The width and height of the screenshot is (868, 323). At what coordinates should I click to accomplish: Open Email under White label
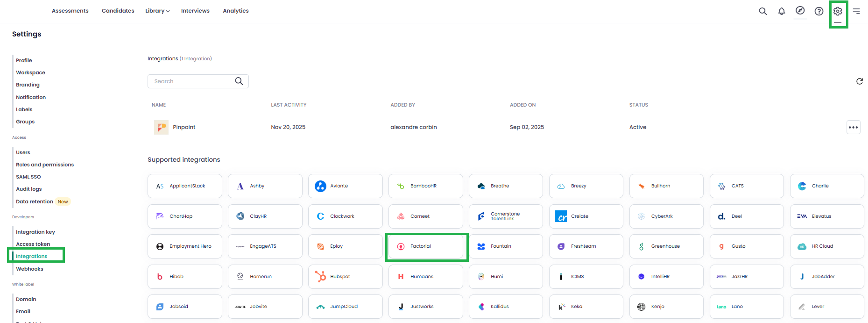(23, 311)
